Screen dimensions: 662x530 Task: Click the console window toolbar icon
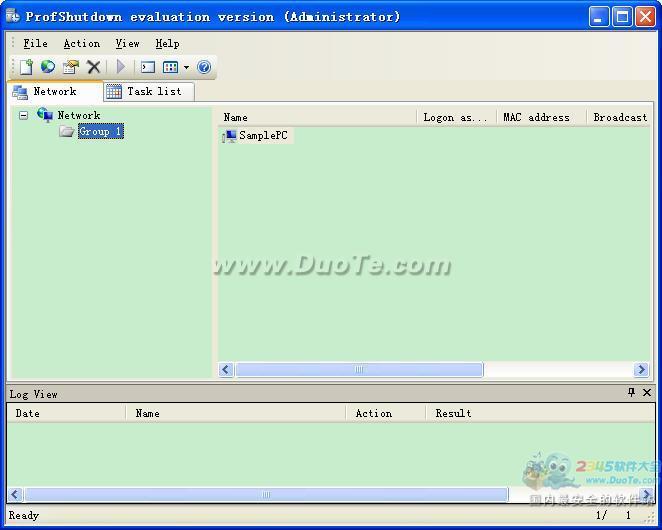point(148,67)
